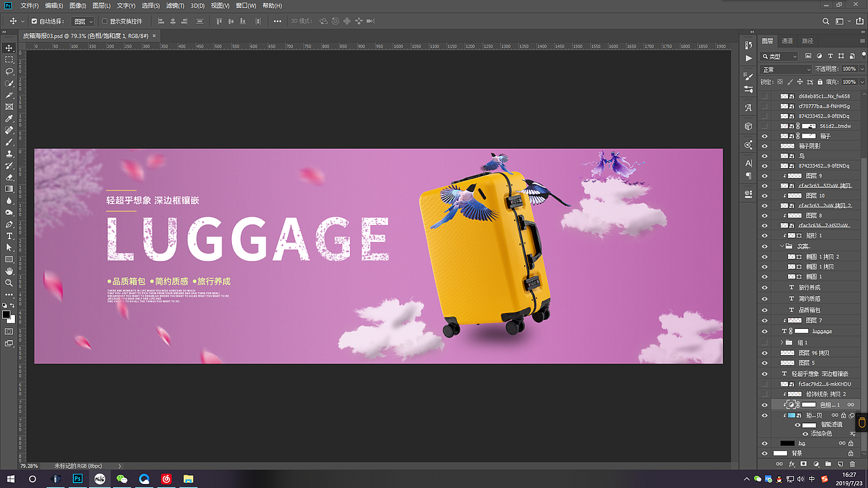Click the 79.28% zoom field in status bar

click(x=29, y=466)
